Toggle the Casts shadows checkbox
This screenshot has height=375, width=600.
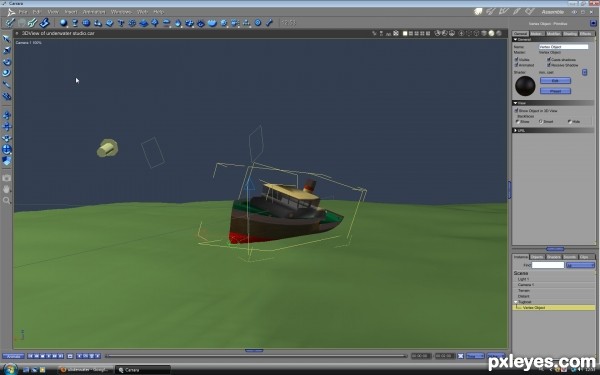(x=549, y=59)
